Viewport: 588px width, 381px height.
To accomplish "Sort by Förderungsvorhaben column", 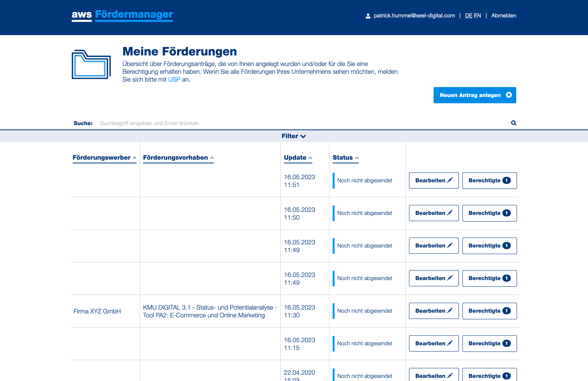I will [178, 158].
